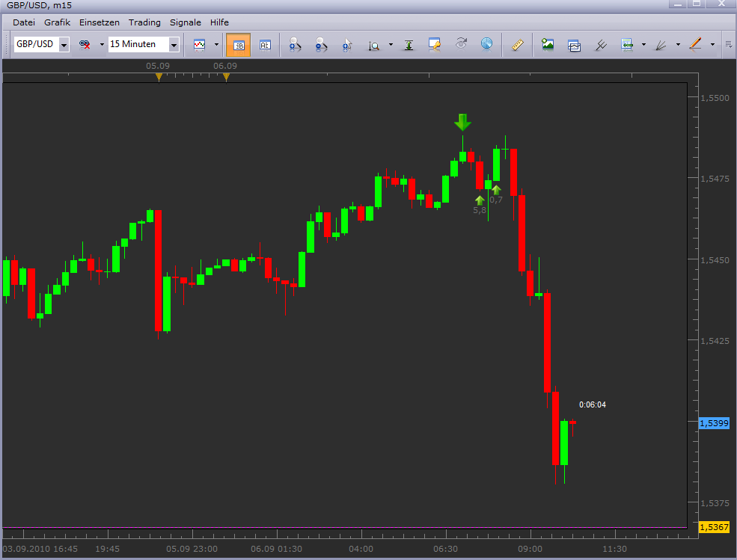Image resolution: width=737 pixels, height=560 pixels.
Task: Click the 11:30 time axis label
Action: (615, 549)
